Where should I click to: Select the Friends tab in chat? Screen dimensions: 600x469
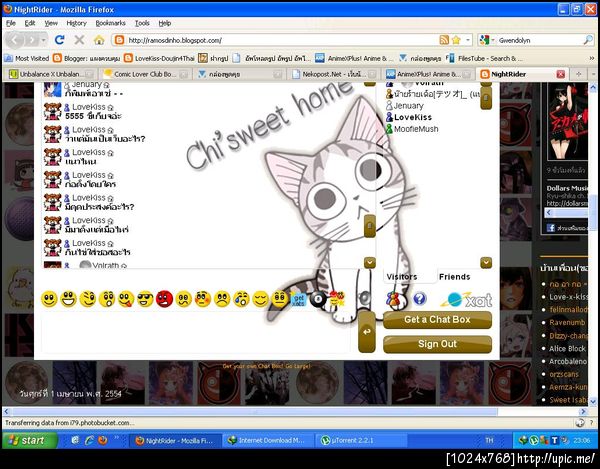455,277
